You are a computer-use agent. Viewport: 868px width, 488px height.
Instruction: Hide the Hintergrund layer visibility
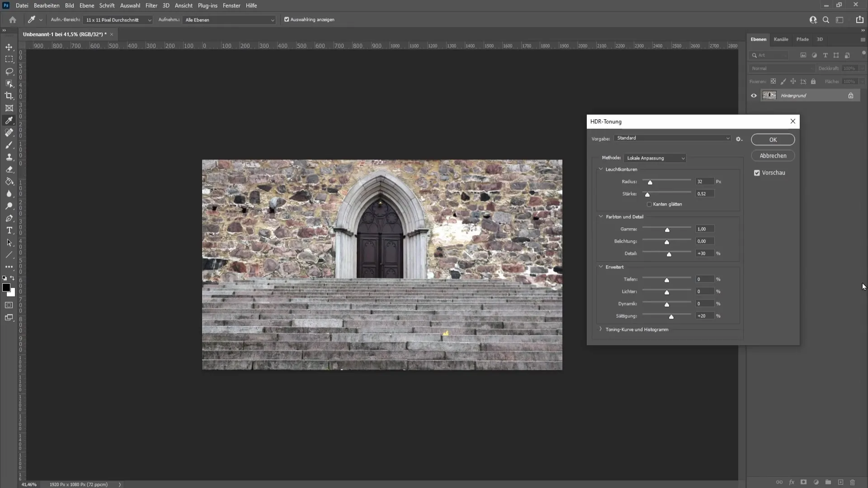point(754,95)
